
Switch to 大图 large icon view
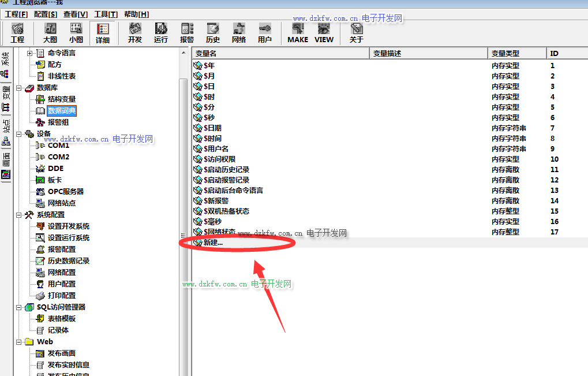(50, 33)
